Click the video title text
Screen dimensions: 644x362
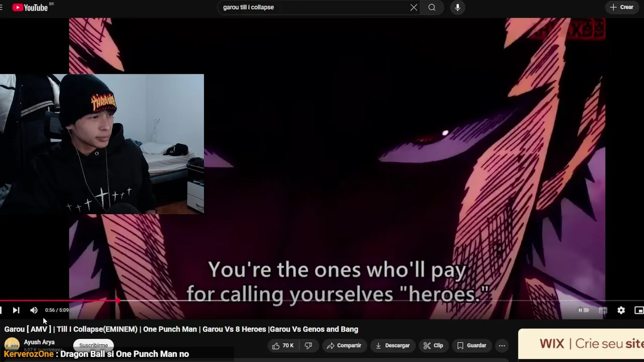(181, 329)
